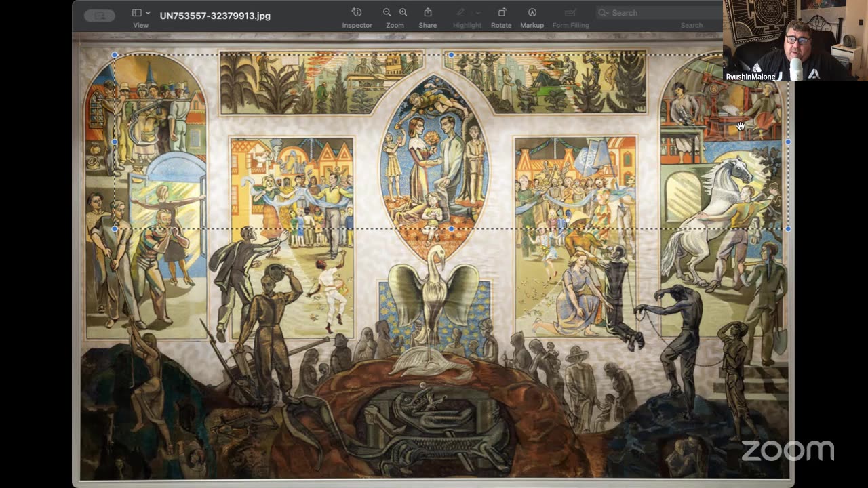Click the bottom-left selection handle

click(x=115, y=229)
